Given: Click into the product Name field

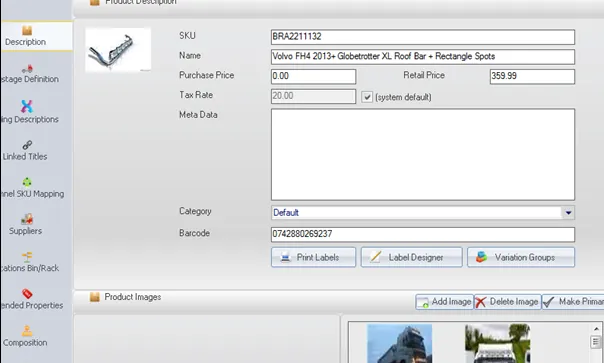Looking at the screenshot, I should pos(423,57).
